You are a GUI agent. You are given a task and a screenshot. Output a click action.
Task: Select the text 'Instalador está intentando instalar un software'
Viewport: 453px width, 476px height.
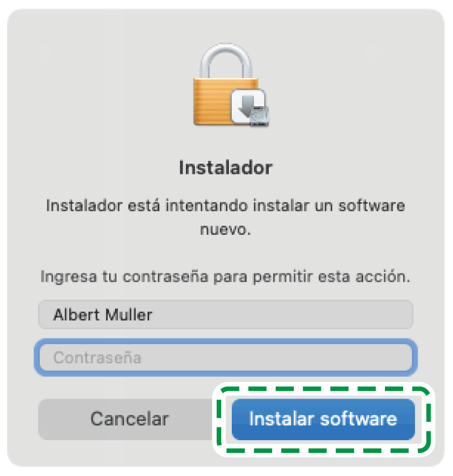click(x=225, y=205)
